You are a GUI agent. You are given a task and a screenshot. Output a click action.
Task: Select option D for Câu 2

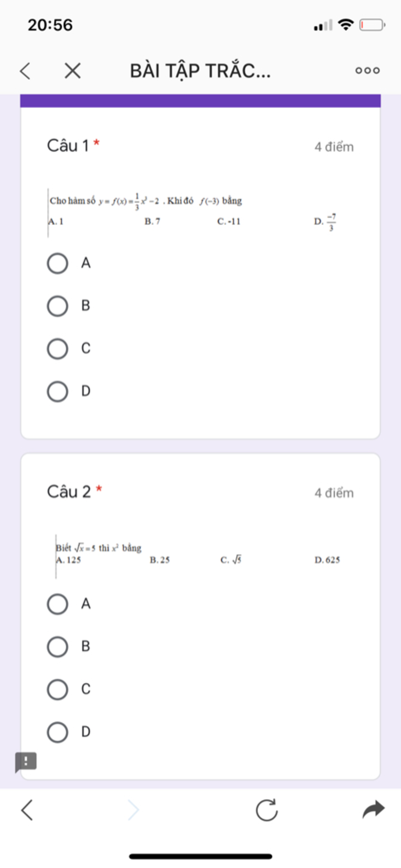point(58,732)
